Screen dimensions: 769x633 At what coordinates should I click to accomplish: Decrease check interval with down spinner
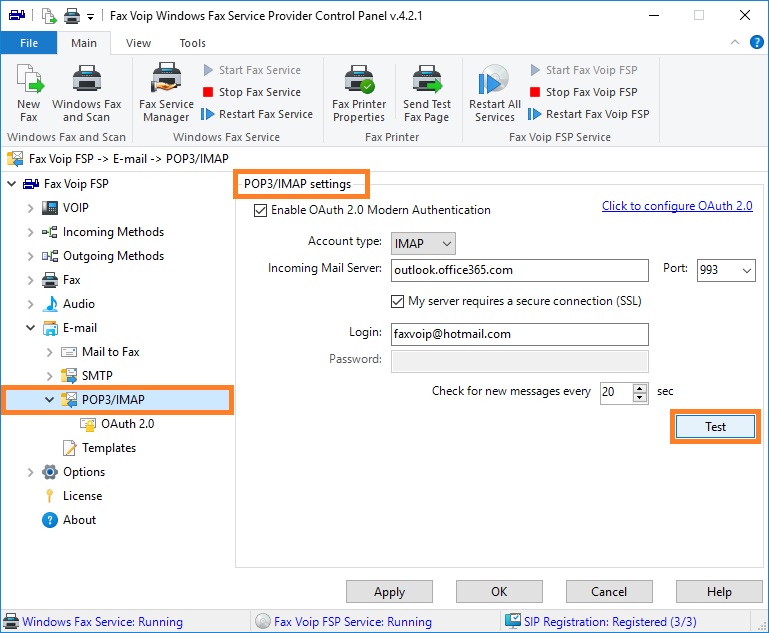pyautogui.click(x=640, y=398)
